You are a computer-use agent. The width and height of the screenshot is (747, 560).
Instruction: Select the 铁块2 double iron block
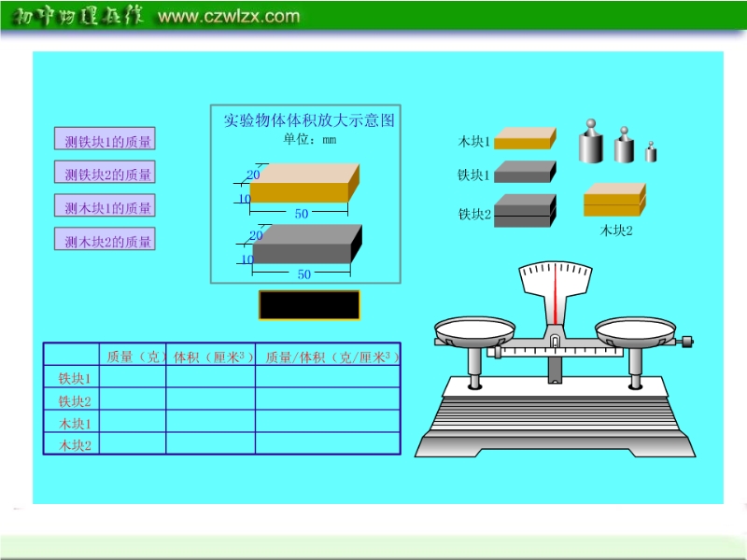[x=525, y=210]
